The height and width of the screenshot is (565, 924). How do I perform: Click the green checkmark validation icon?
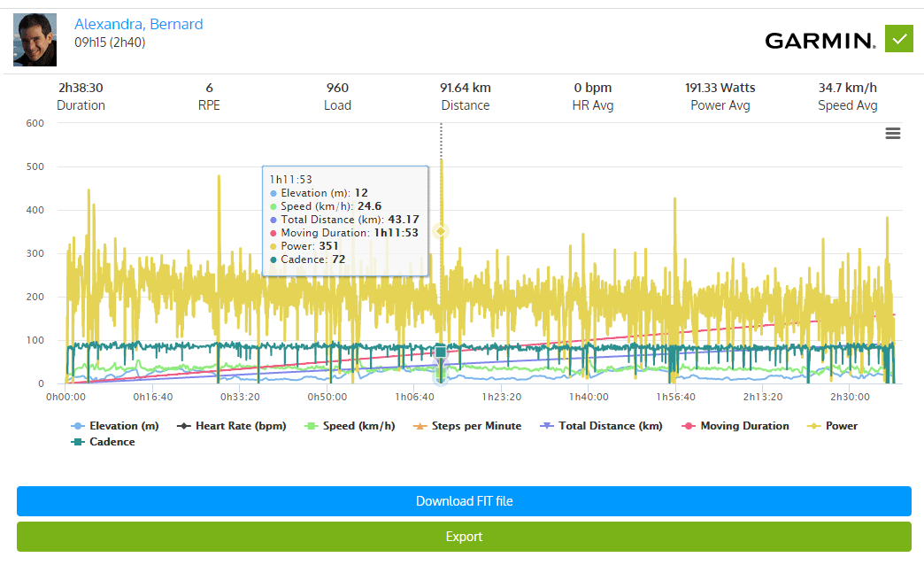pyautogui.click(x=898, y=38)
